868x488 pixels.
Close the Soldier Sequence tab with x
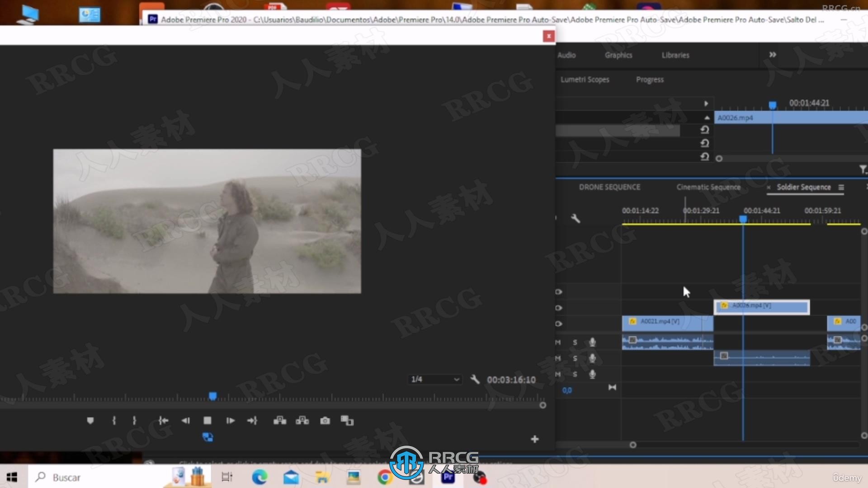[769, 188]
